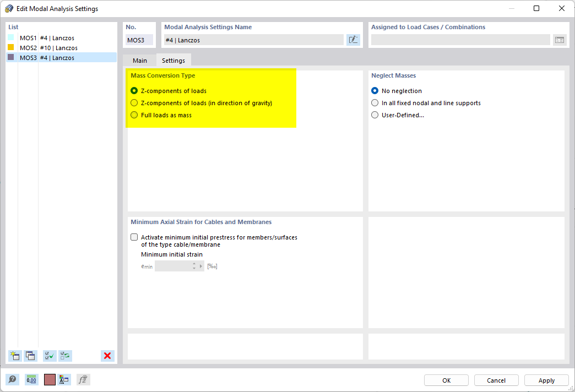Click the emin spinner arrows
Viewport: 575px width, 392px height.
click(194, 266)
